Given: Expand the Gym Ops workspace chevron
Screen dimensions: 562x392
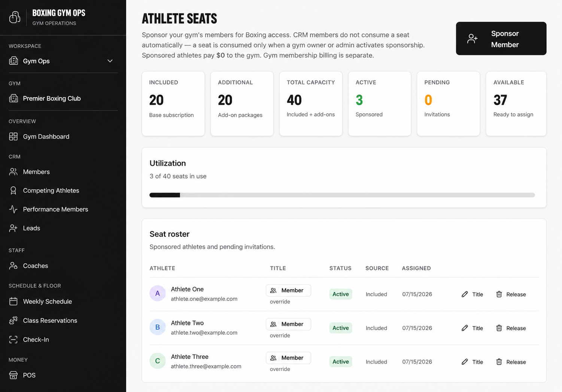Looking at the screenshot, I should tap(110, 61).
